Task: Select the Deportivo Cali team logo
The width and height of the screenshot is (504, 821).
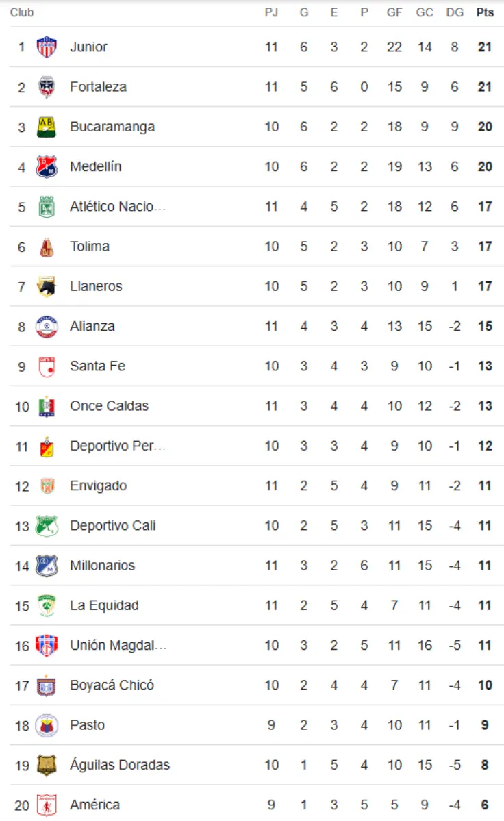Action: coord(47,526)
